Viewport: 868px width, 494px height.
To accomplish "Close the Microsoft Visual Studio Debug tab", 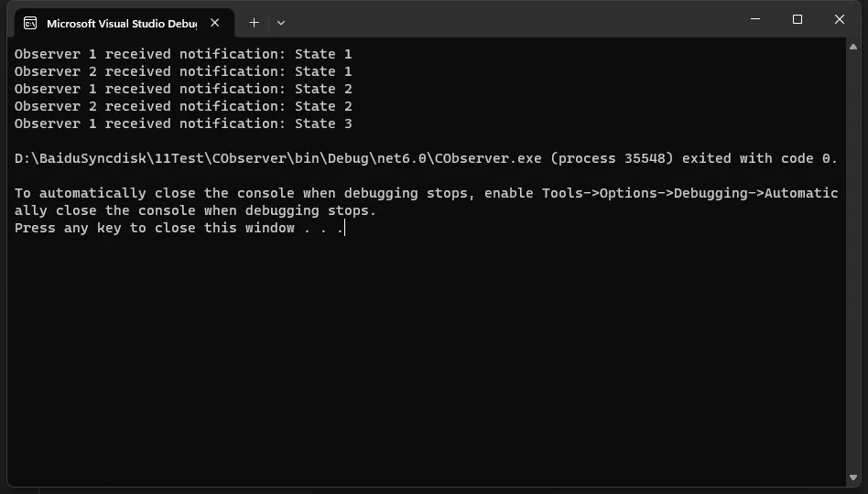I will click(215, 23).
